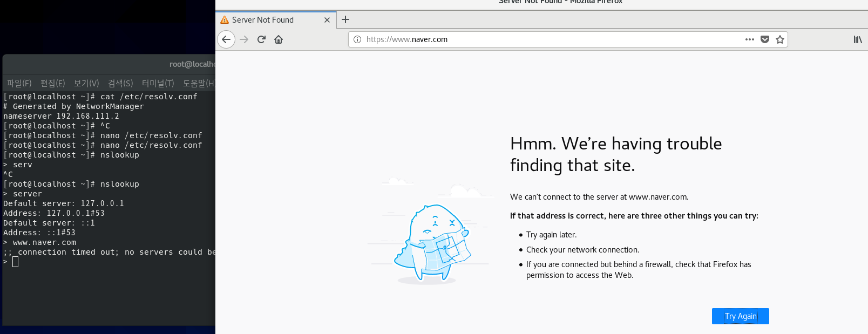The image size is (868, 334).
Task: Show site information icon in address bar
Action: (x=357, y=39)
